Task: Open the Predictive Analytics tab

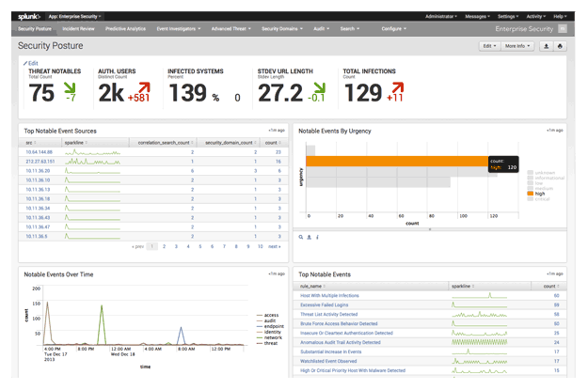Action: [125, 29]
